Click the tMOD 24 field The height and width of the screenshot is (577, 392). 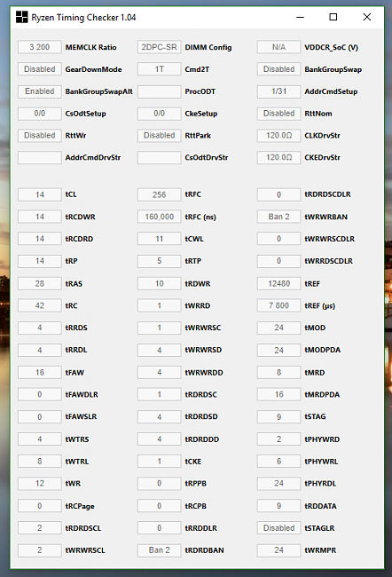[x=278, y=328]
